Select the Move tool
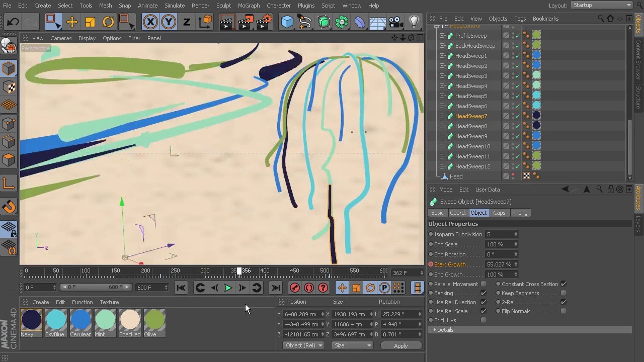Image resolution: width=644 pixels, height=362 pixels. tap(72, 22)
